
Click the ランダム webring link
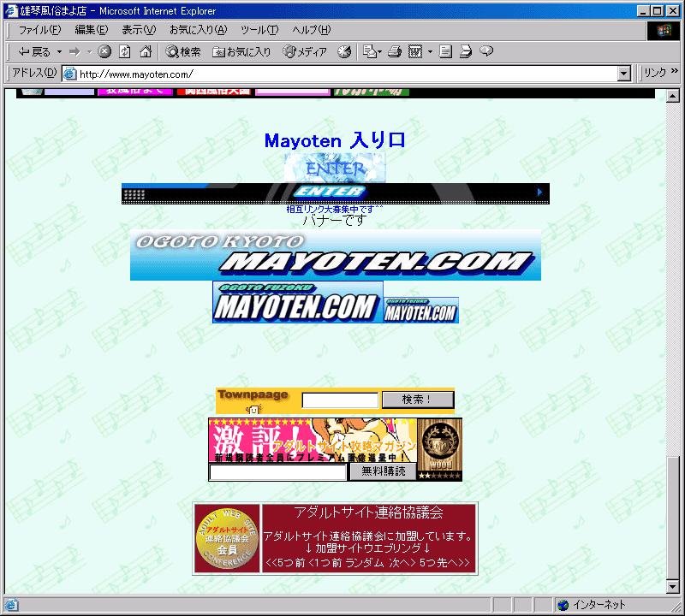click(x=366, y=563)
